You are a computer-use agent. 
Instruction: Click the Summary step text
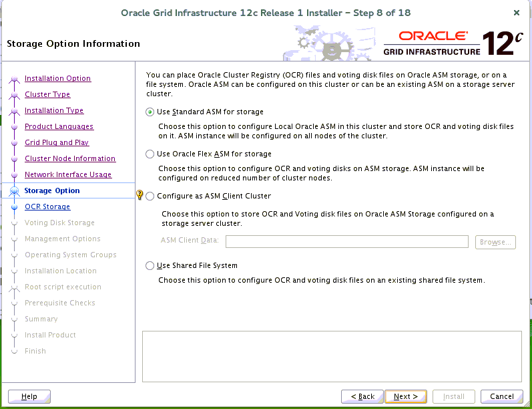point(41,319)
